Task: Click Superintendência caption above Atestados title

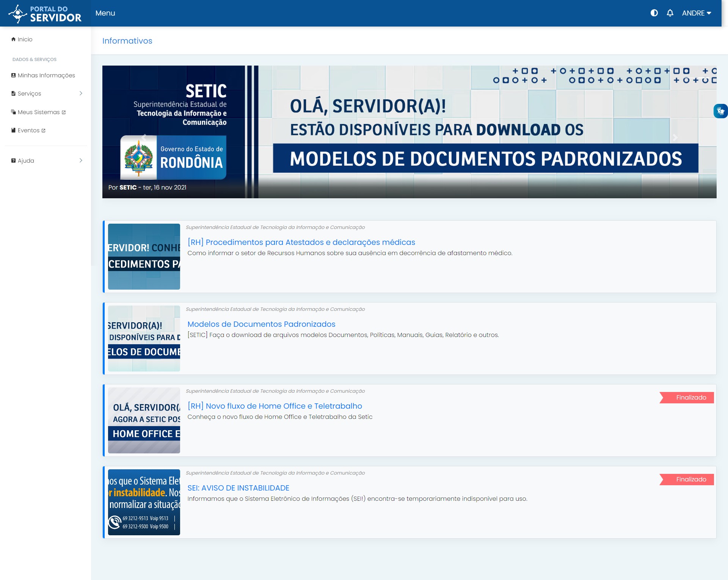Action: point(275,227)
